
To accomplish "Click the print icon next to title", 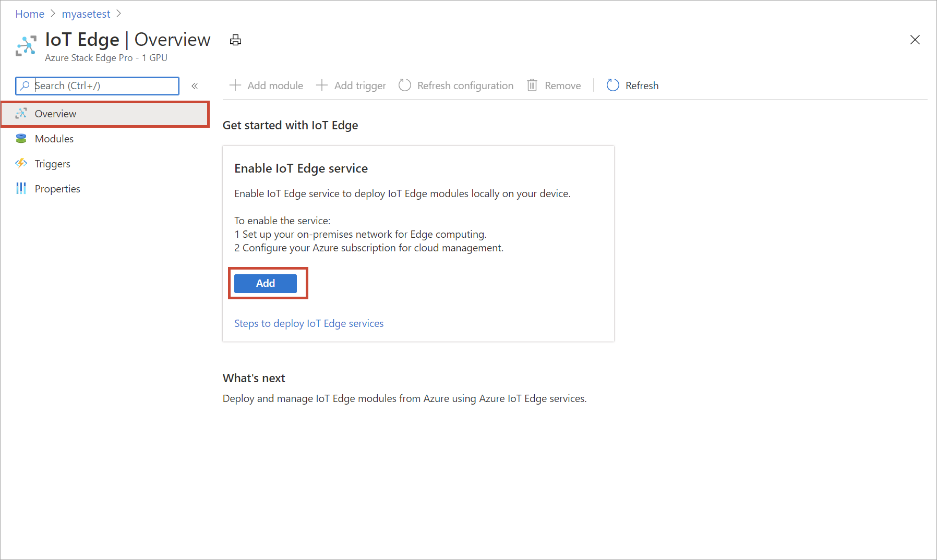I will 235,40.
